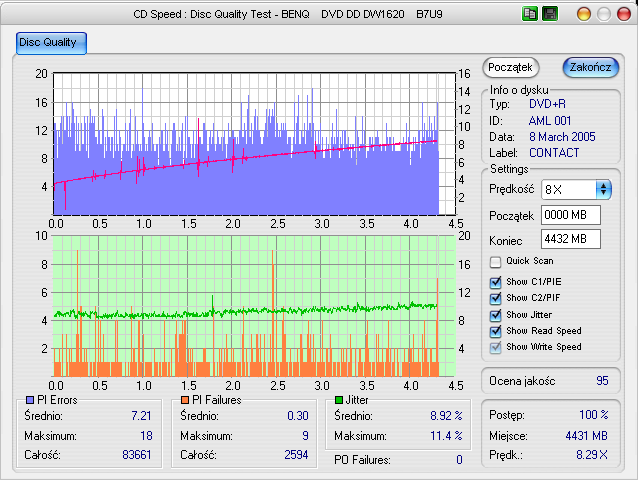Click the PI Errors average value 7.21

click(141, 416)
